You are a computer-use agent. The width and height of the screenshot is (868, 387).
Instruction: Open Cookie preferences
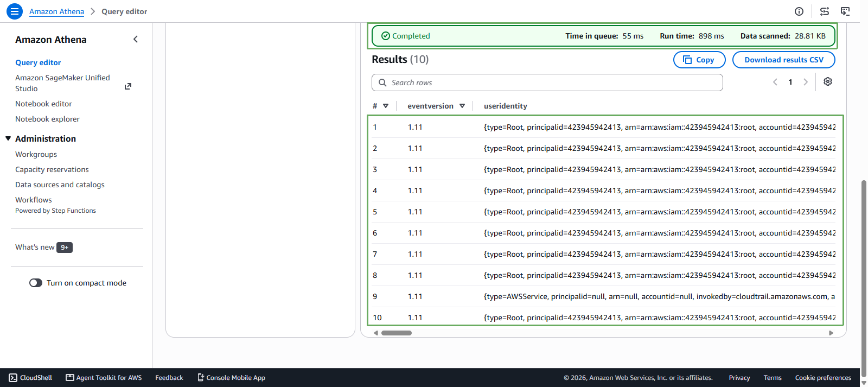[x=823, y=378]
